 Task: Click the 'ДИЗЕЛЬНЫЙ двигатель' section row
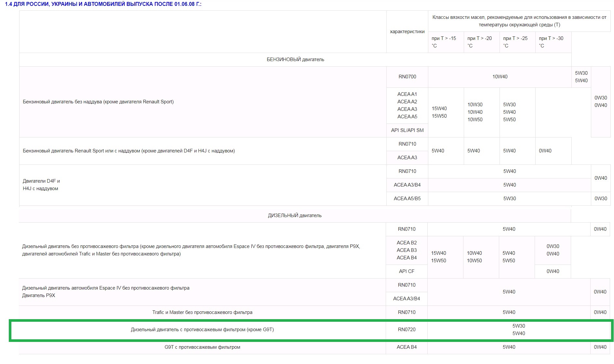pyautogui.click(x=295, y=215)
